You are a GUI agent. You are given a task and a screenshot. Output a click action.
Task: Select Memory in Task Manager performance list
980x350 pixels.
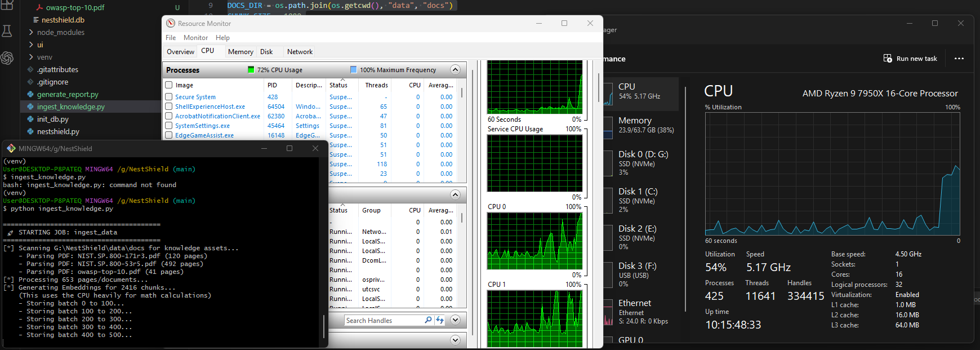tap(641, 125)
